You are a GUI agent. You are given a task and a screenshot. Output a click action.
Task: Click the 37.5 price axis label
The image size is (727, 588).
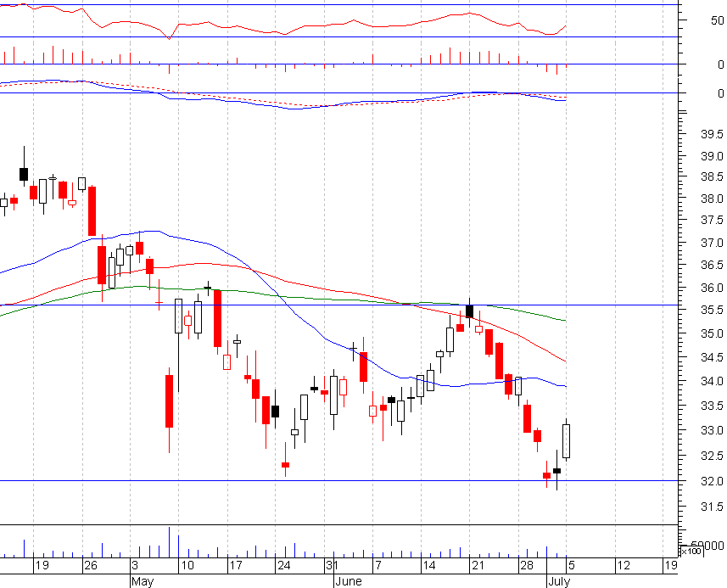point(712,220)
